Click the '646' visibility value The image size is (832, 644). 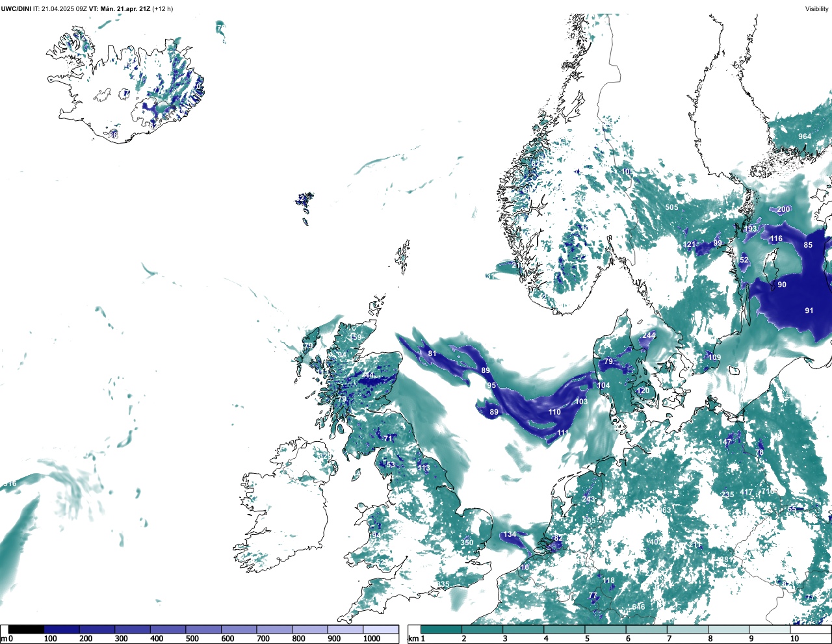tap(639, 607)
